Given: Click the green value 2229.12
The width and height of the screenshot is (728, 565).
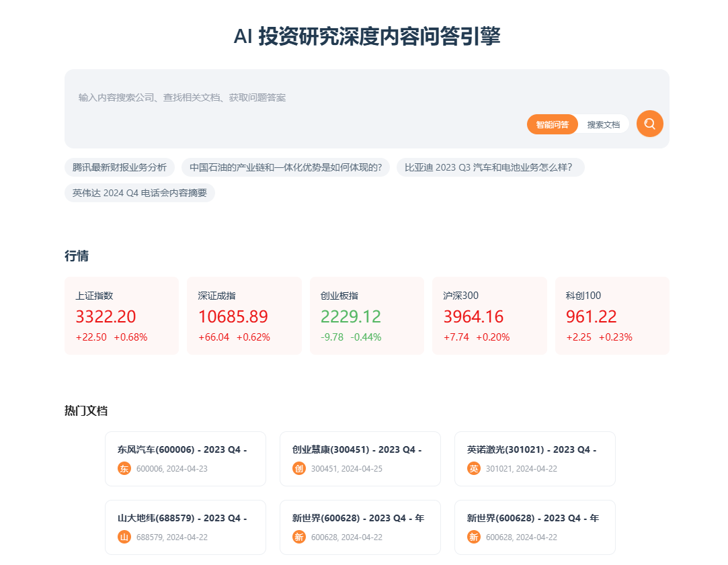Looking at the screenshot, I should [350, 317].
